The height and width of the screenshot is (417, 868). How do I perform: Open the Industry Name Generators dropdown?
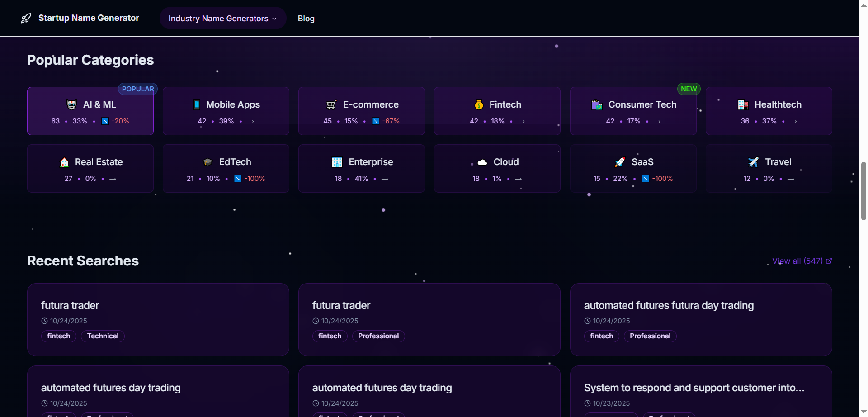click(x=222, y=18)
